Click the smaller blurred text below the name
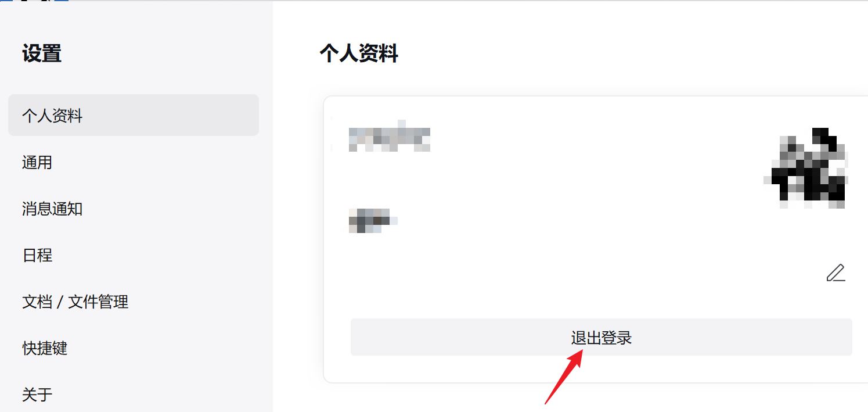868x412 pixels. (373, 221)
